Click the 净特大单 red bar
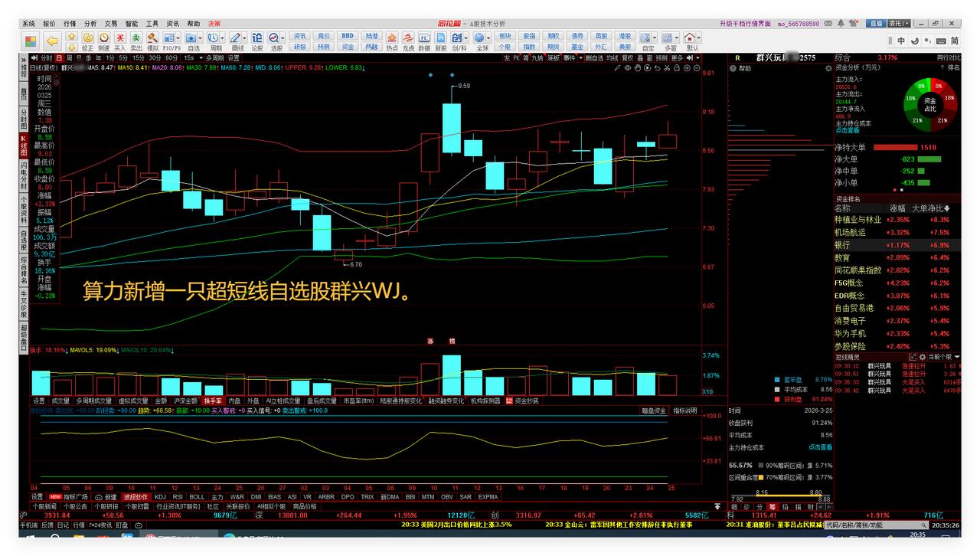This screenshot has width=980, height=556. pos(895,147)
